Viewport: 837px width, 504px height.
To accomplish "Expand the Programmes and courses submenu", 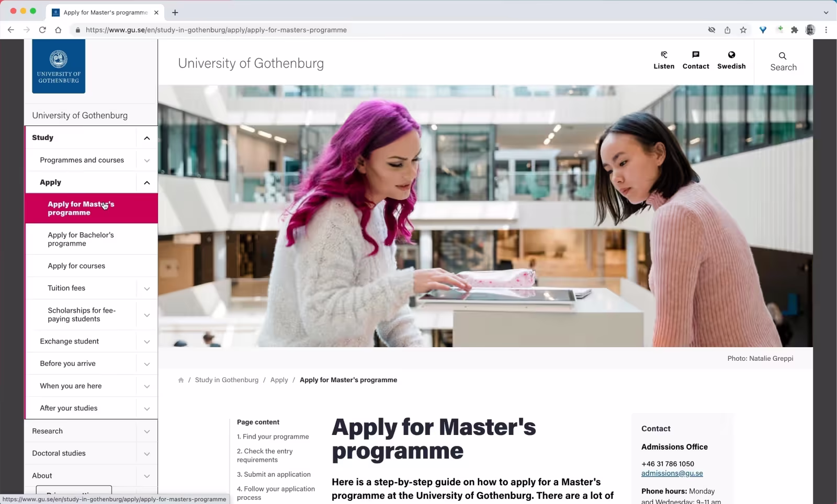I will [x=146, y=161].
